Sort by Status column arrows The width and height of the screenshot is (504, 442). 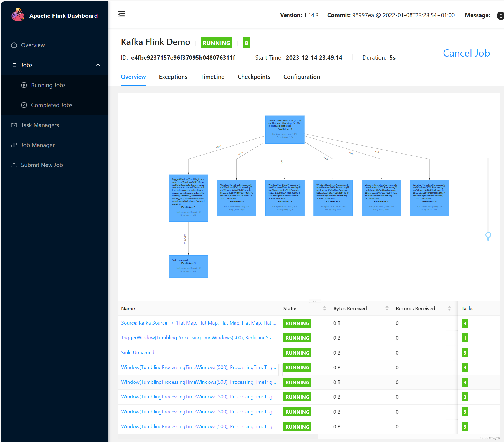point(325,308)
